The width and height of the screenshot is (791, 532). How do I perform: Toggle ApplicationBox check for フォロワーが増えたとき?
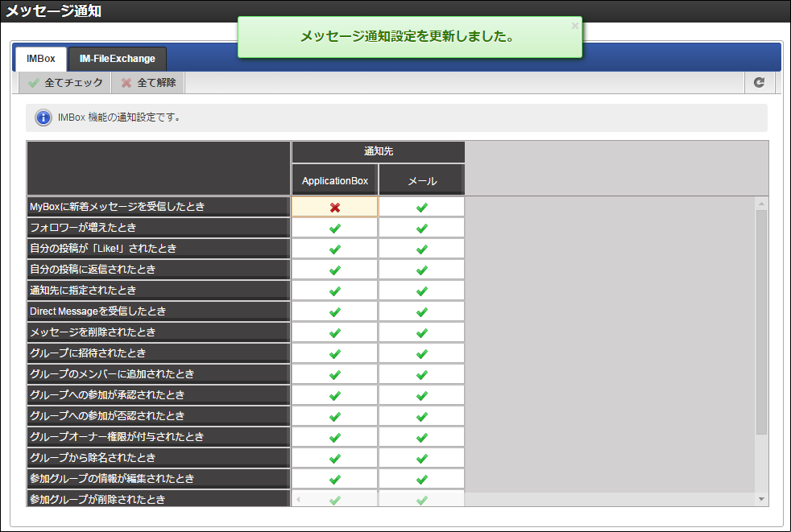pos(334,228)
